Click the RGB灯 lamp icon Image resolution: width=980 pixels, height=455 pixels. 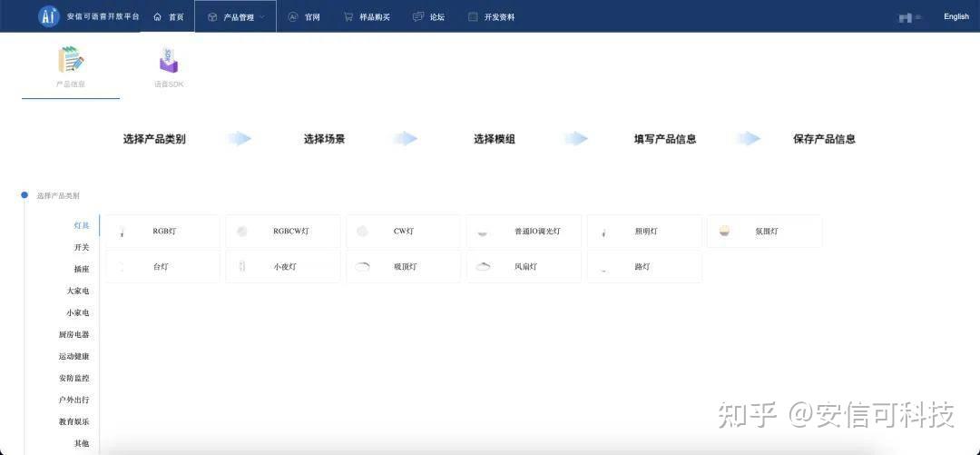(x=122, y=232)
